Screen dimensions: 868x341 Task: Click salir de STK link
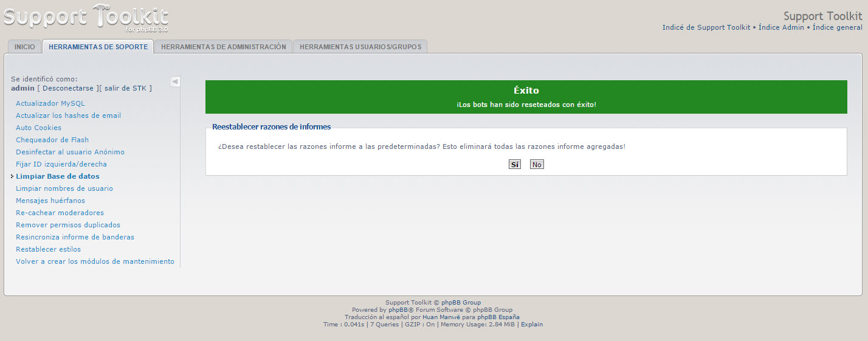(x=126, y=88)
